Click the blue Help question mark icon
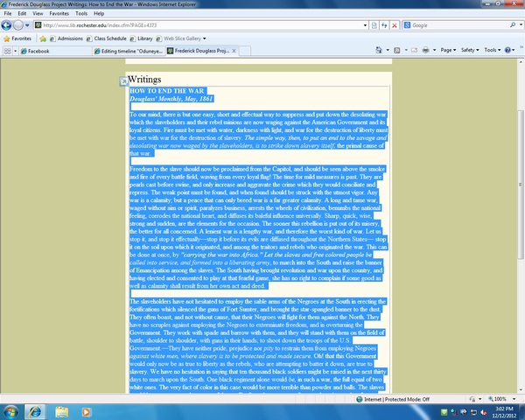 pos(507,50)
